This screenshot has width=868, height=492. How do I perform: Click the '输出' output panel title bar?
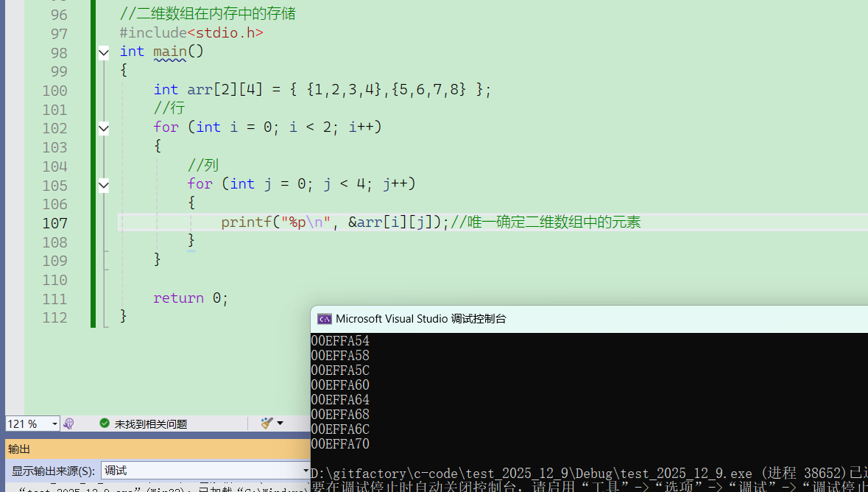[x=158, y=449]
